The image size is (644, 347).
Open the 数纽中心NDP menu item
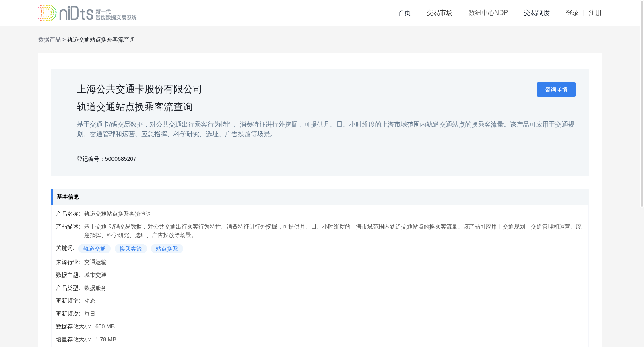[488, 13]
